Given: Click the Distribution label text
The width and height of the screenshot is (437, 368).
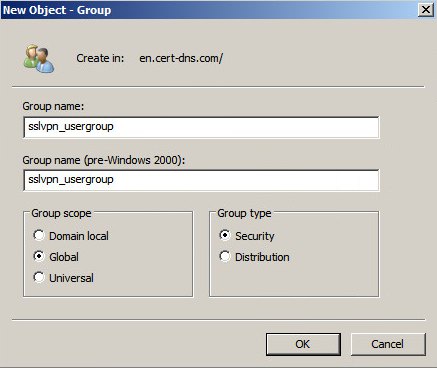Looking at the screenshot, I should [x=262, y=257].
